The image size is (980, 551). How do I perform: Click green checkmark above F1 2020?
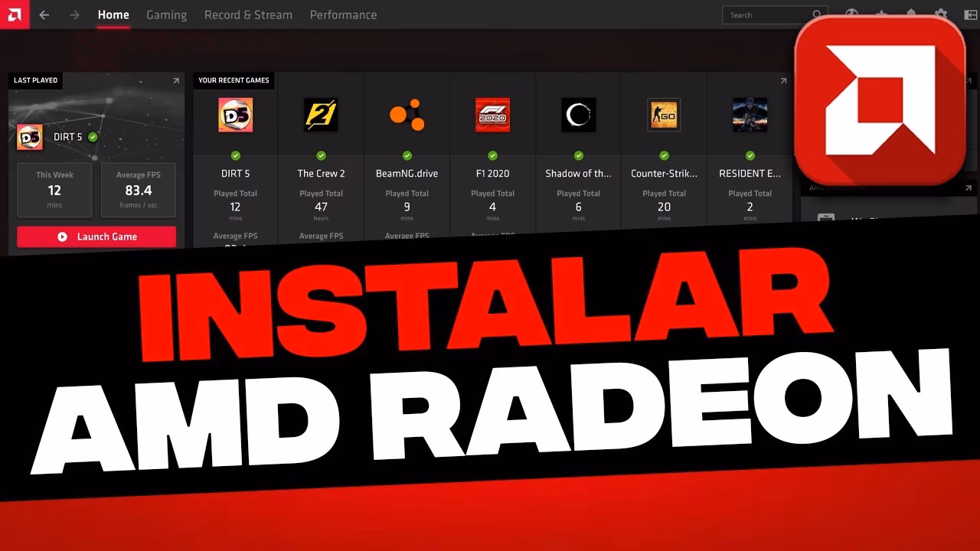[492, 155]
